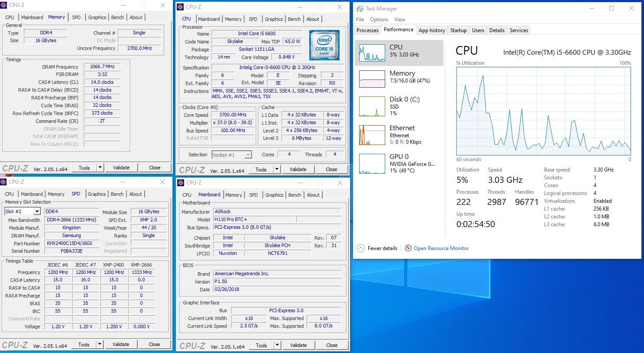Image resolution: width=644 pixels, height=353 pixels.
Task: Switch to the App history tab
Action: tap(431, 30)
